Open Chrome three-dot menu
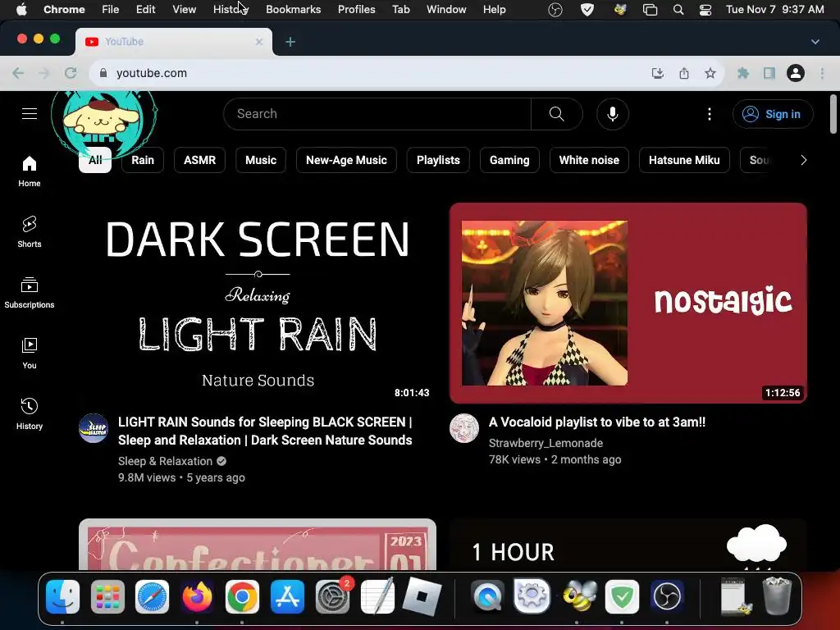Screen dimensions: 840x630 point(822,73)
